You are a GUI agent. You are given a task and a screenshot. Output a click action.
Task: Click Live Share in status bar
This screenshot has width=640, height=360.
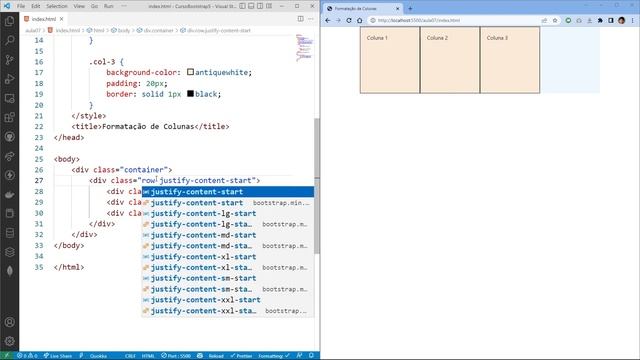(58, 356)
